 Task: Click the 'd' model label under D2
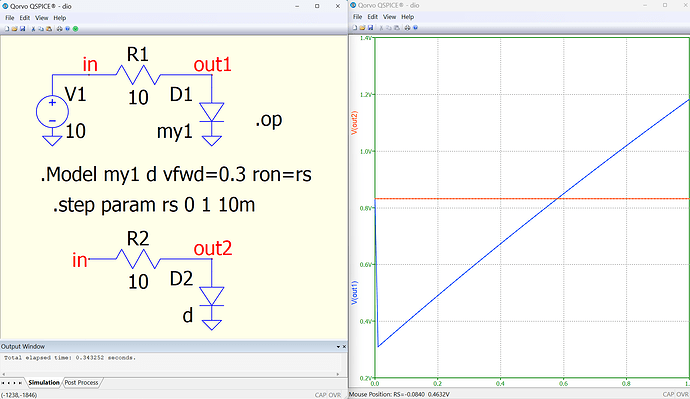pyautogui.click(x=188, y=315)
